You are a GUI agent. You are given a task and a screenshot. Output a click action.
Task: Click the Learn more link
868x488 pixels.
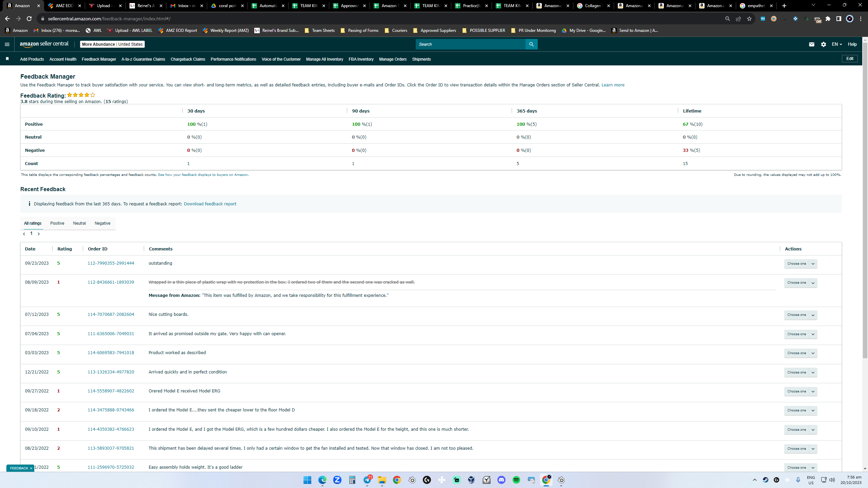point(613,85)
